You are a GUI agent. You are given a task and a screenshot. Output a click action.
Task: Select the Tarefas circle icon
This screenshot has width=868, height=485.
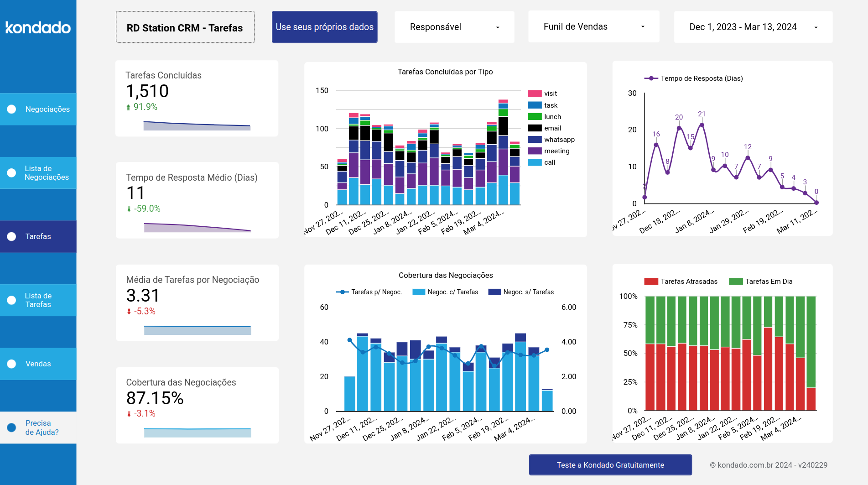tap(11, 236)
